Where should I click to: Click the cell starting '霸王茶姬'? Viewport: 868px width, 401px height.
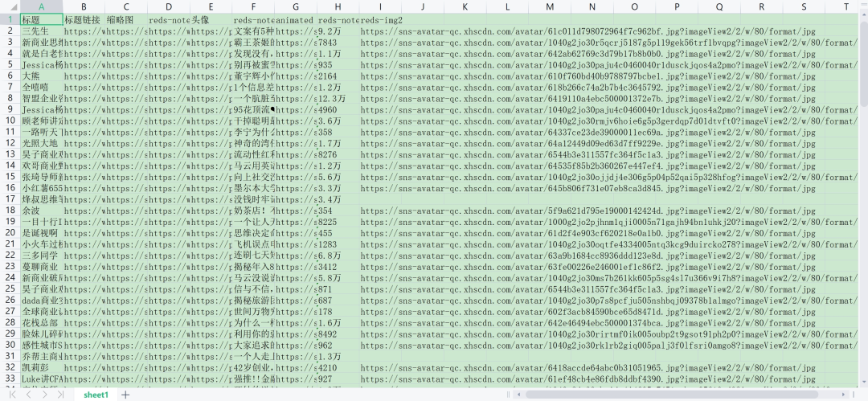tap(253, 42)
